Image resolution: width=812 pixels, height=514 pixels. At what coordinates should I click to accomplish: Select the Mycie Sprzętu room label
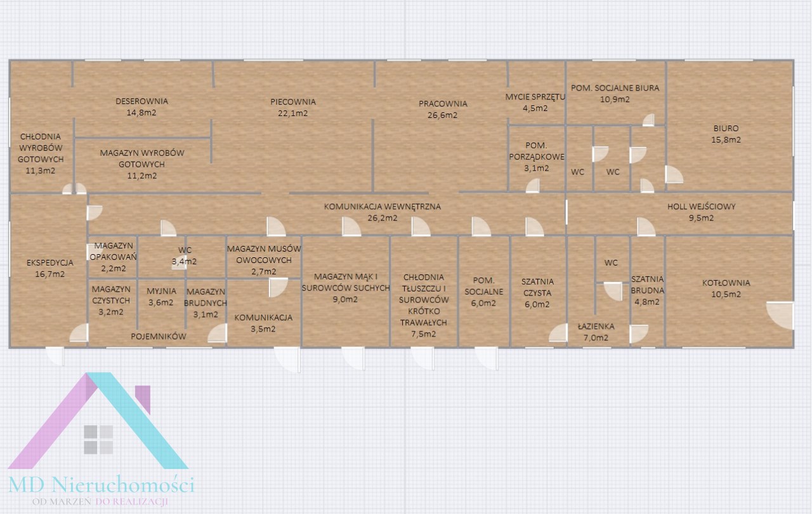click(535, 102)
